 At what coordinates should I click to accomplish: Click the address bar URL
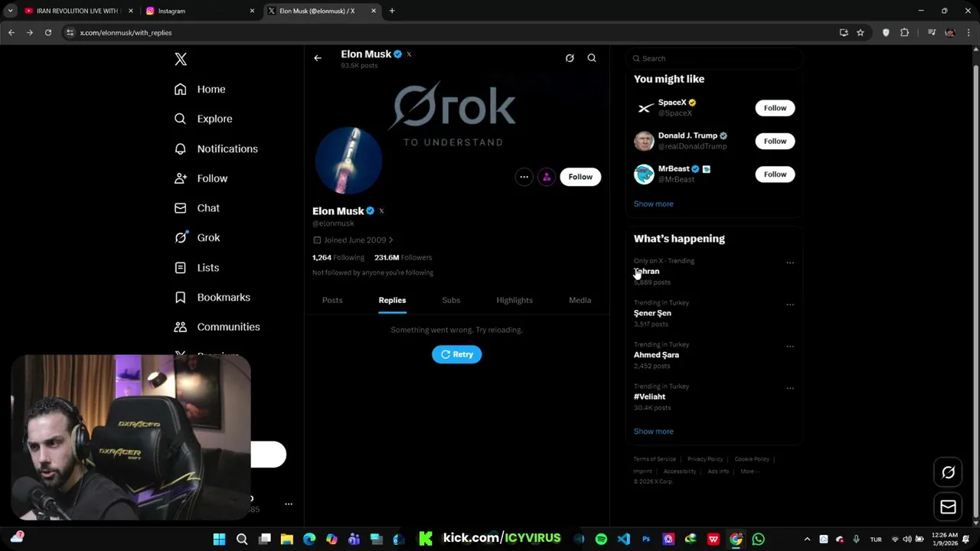[126, 33]
